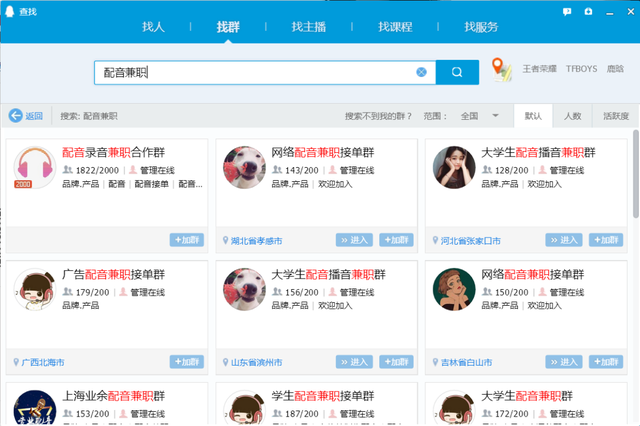This screenshot has width=640, height=426.
Task: Click 进入 for 河北省张家口市 group
Action: click(x=564, y=240)
